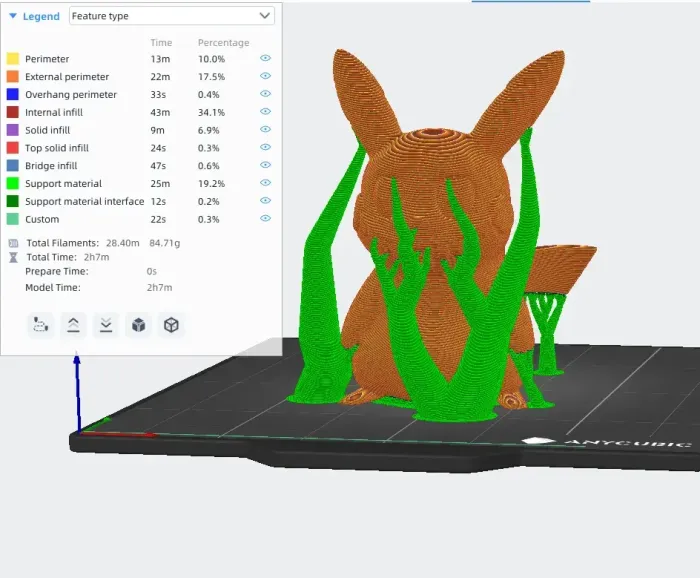Click the teal Custom swatch

coord(13,219)
